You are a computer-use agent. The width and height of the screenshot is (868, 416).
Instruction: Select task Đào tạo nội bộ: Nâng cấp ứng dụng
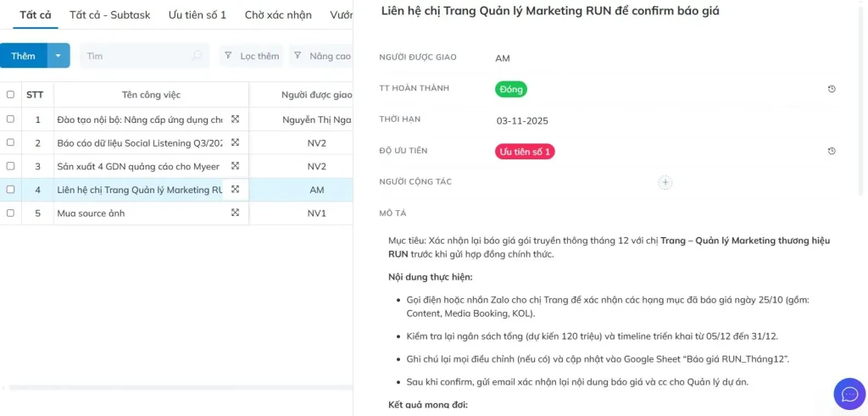(140, 119)
